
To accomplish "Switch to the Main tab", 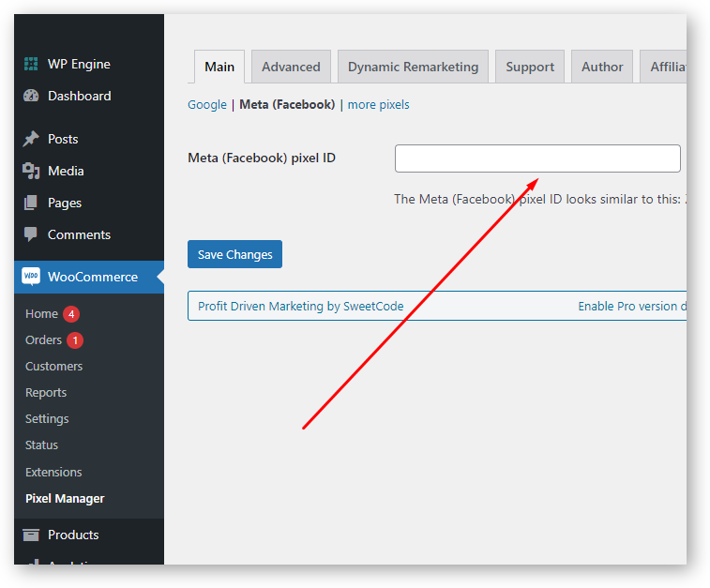I will (219, 67).
